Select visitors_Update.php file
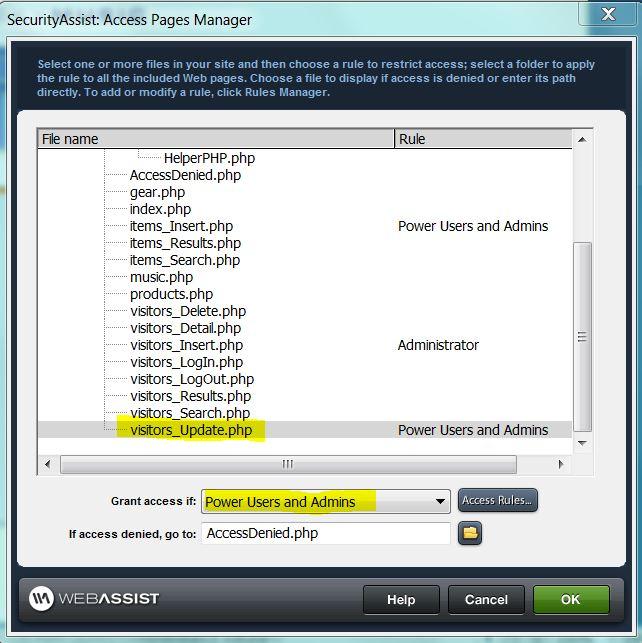The height and width of the screenshot is (643, 642). [x=191, y=430]
